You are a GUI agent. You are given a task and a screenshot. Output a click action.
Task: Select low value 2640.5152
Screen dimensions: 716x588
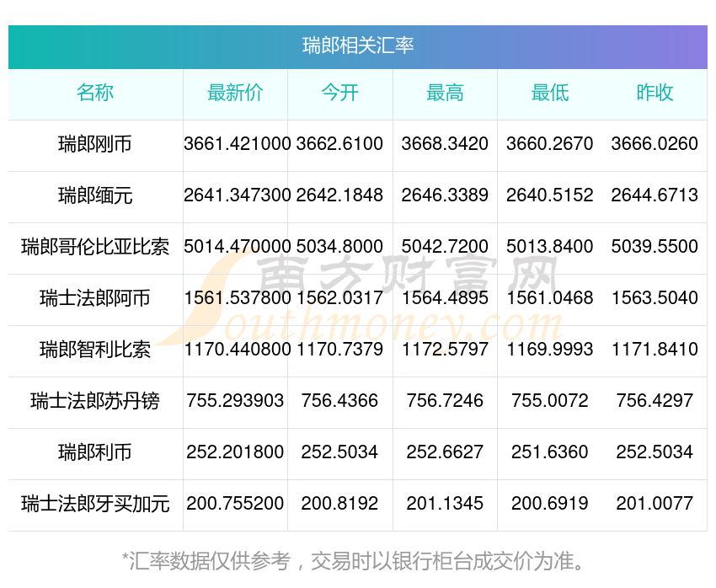pos(550,195)
